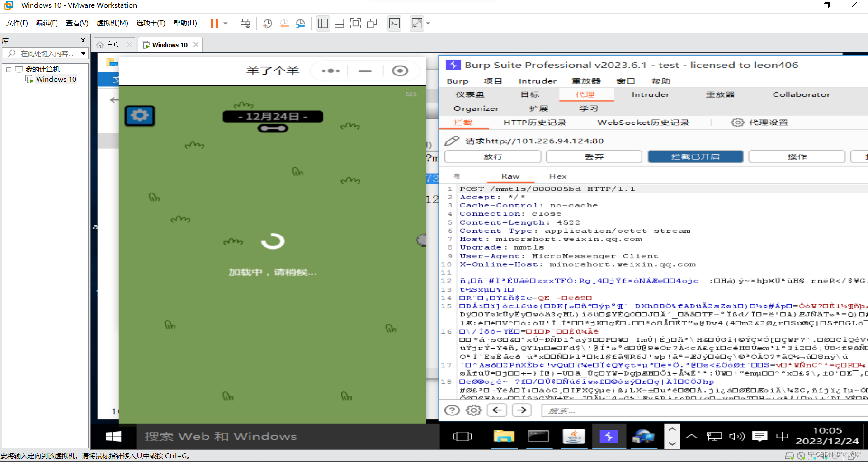This screenshot has height=462, width=868.
Task: Open the Burp menu in Burp Suite
Action: (458, 81)
